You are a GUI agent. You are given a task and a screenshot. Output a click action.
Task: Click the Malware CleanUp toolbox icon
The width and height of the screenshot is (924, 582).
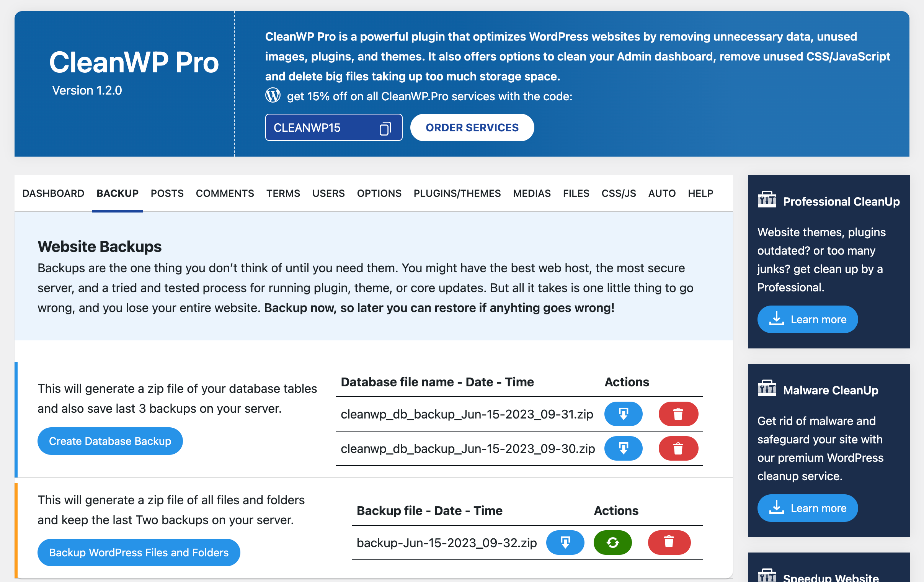[767, 388]
